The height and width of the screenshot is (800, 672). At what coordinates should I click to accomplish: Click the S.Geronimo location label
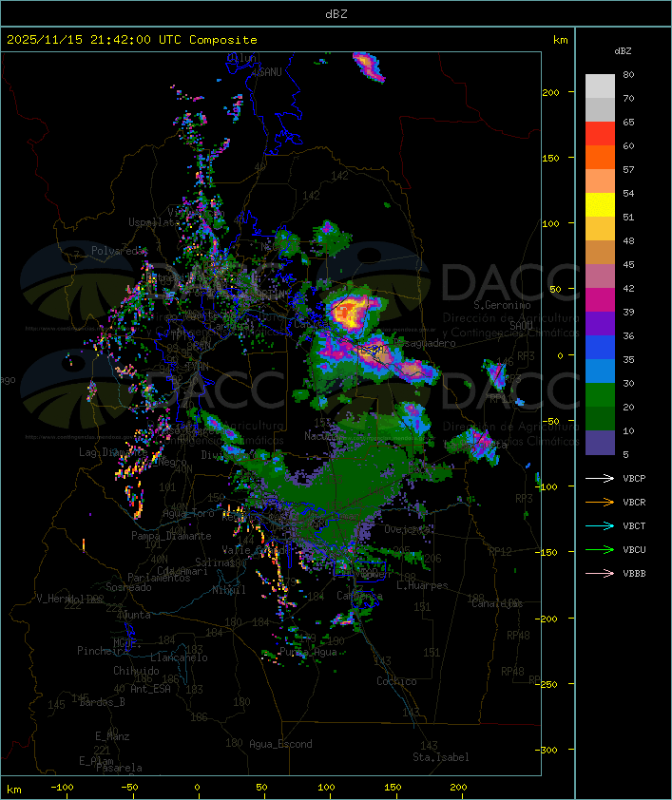point(502,305)
